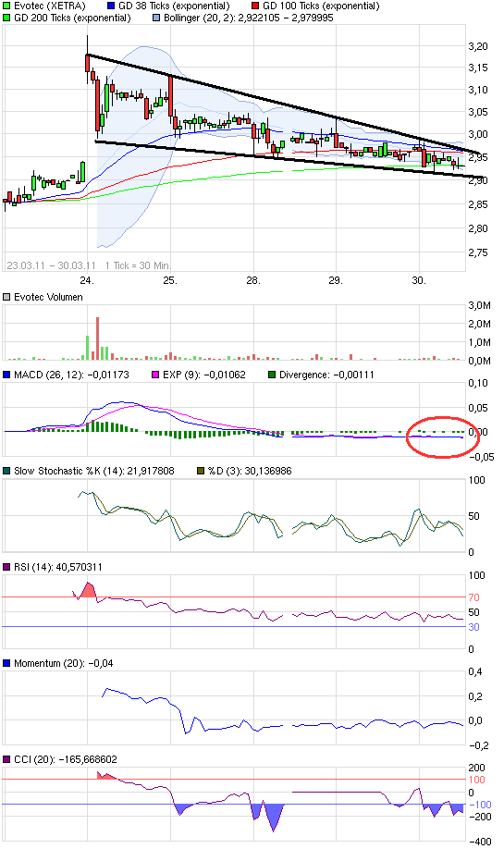
Task: Click the blue 30 RSI level label
Action: (473, 627)
